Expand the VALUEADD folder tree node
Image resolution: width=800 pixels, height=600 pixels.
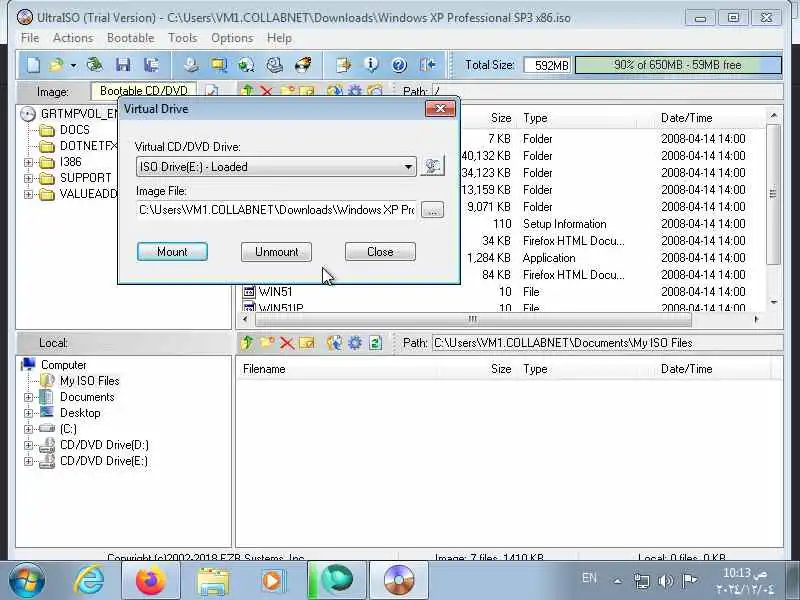tap(29, 194)
